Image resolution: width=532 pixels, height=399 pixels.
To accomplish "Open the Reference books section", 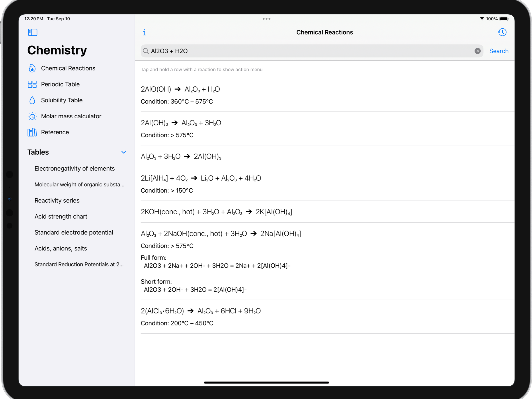I will coord(55,132).
